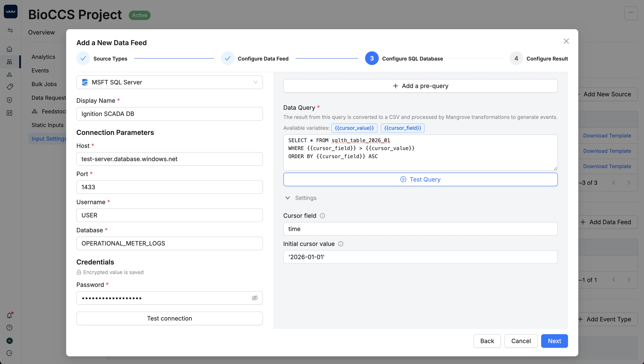Screen dimensions: 644x364
Task: Insert the {{cursor_value}} variable chip
Action: 354,128
